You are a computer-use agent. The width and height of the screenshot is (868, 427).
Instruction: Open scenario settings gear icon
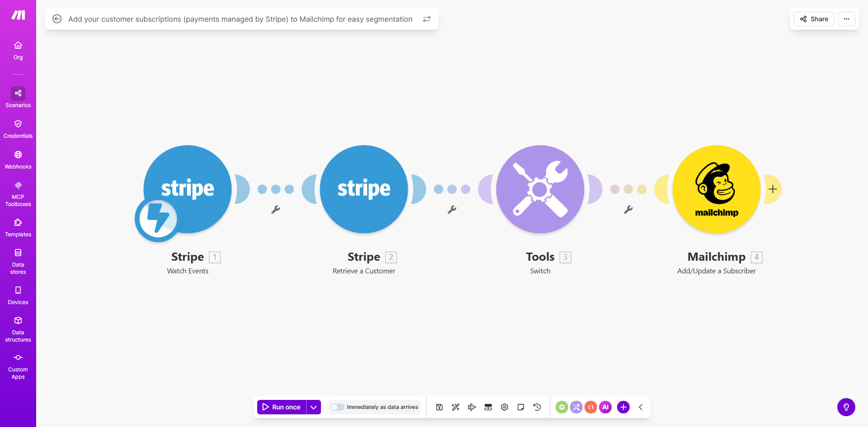click(x=505, y=407)
